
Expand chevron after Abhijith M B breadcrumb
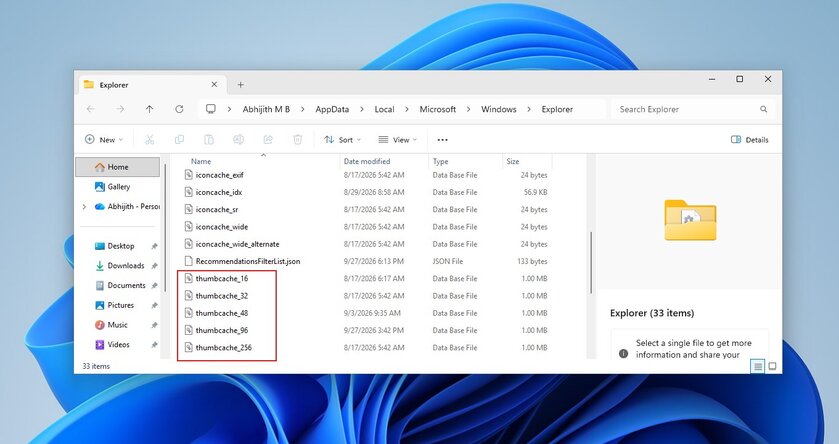pyautogui.click(x=303, y=109)
